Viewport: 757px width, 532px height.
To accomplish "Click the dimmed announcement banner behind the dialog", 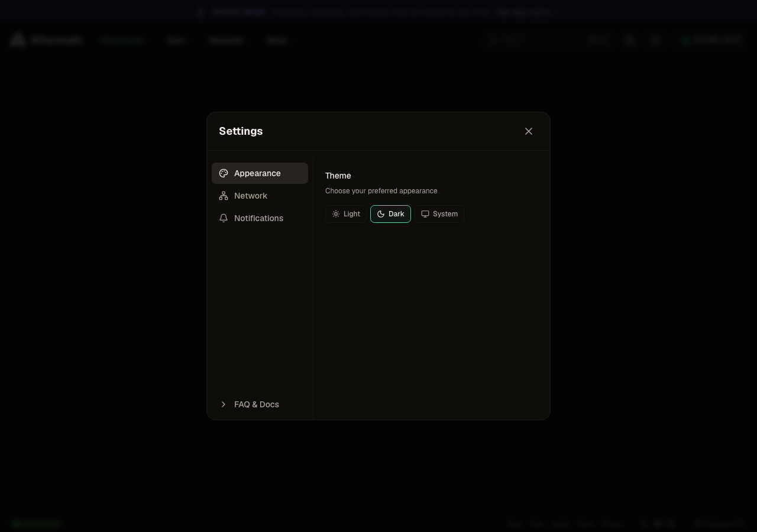I will [378, 12].
